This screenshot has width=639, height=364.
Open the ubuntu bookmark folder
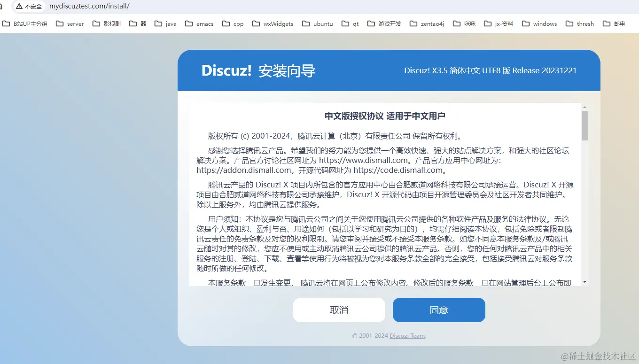318,23
